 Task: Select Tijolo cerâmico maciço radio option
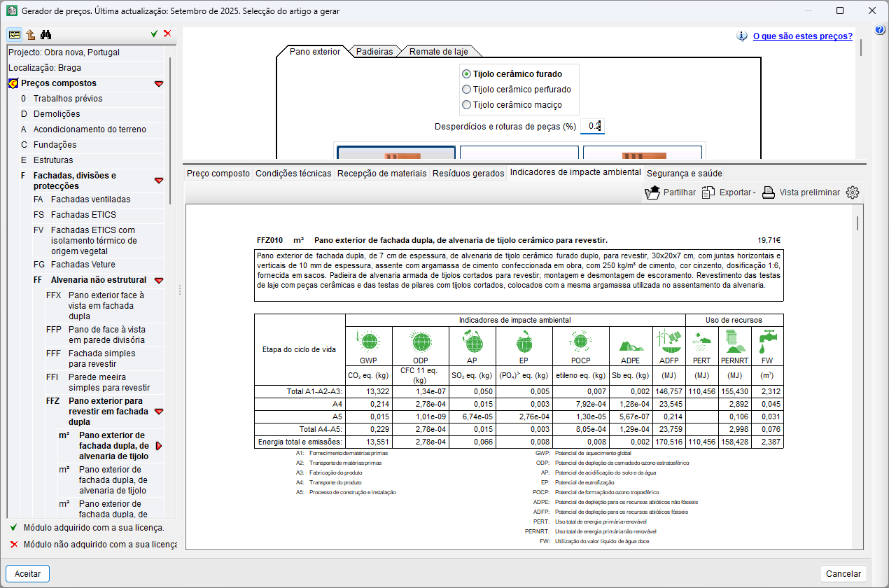coord(467,106)
